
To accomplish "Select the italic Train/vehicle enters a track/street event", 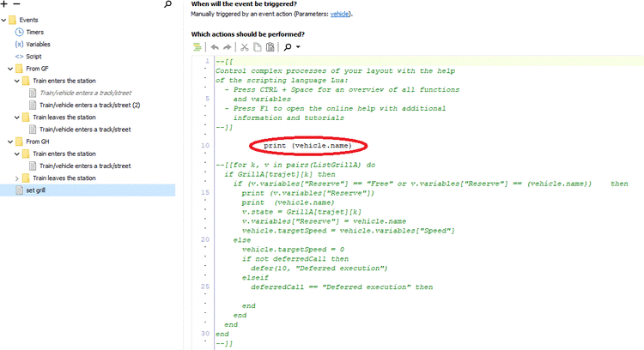I will point(85,94).
